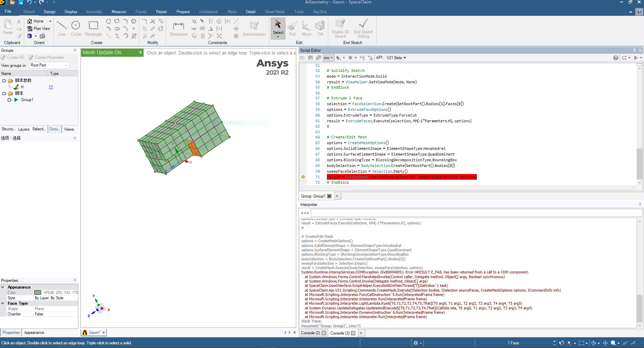
Task: Switch to the Console (2) tab
Action: (310, 333)
